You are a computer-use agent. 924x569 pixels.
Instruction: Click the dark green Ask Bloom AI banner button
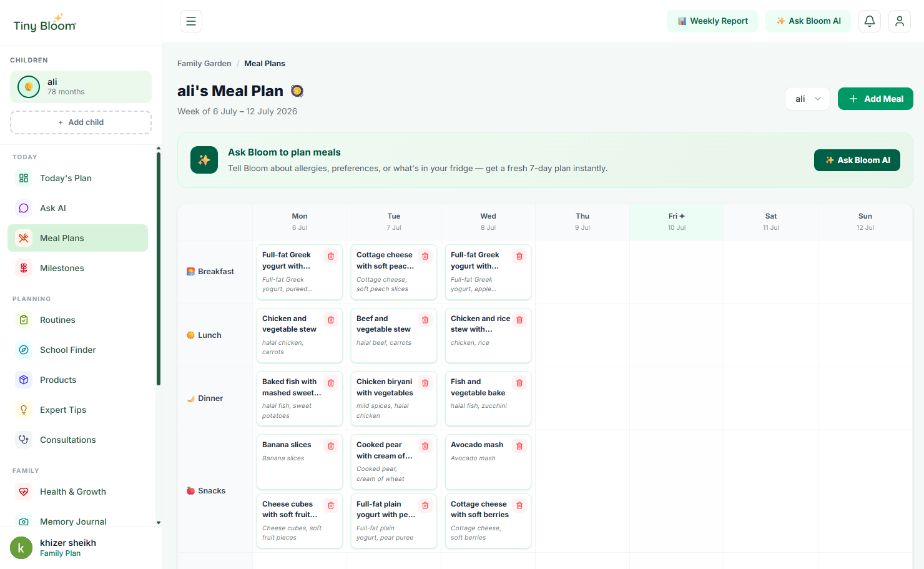(857, 160)
